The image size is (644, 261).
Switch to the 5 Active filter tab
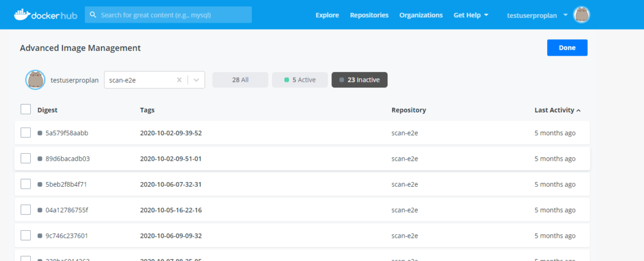pyautogui.click(x=299, y=80)
